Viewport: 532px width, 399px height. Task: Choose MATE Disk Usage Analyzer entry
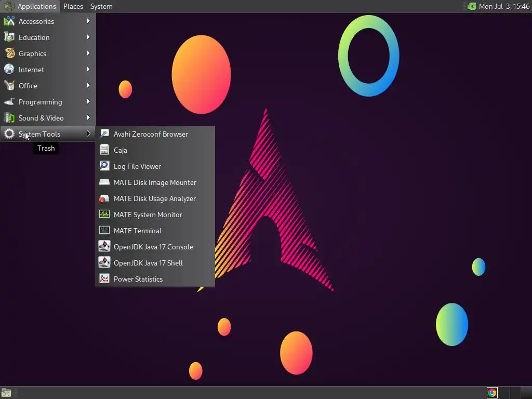(x=155, y=198)
